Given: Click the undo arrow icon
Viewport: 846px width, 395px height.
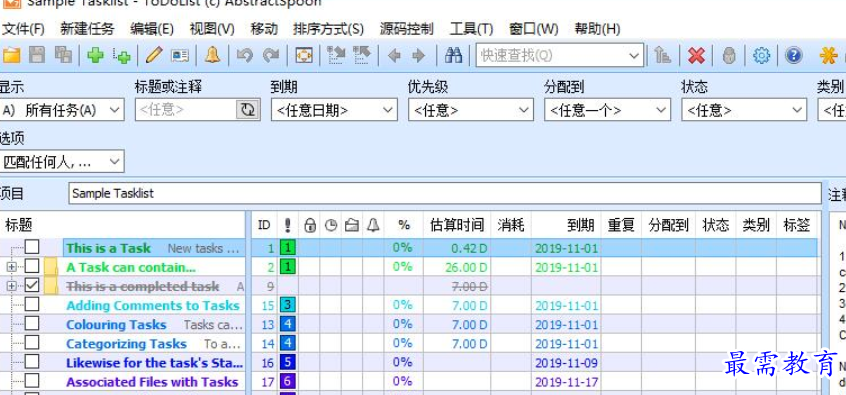Looking at the screenshot, I should [244, 55].
